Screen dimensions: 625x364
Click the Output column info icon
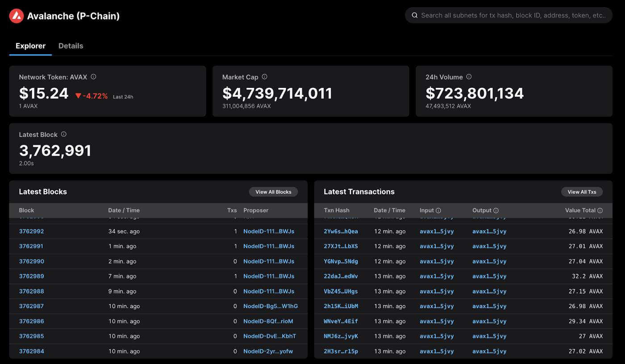(x=496, y=210)
